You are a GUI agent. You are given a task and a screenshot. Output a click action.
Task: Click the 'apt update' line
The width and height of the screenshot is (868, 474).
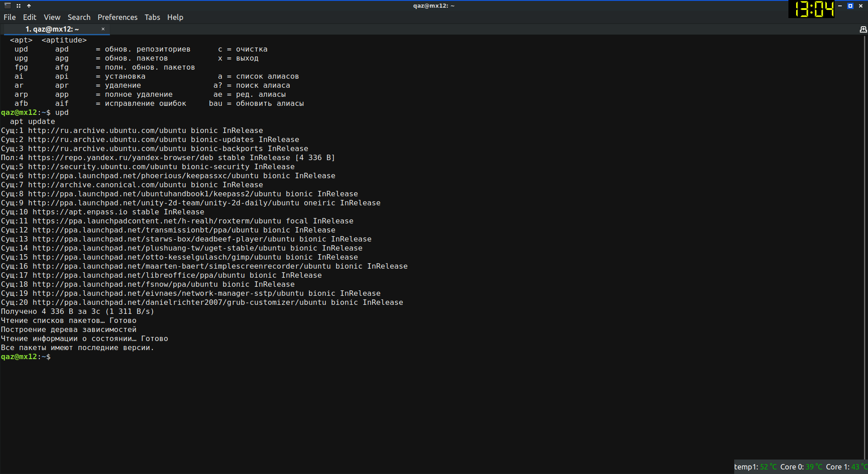33,121
